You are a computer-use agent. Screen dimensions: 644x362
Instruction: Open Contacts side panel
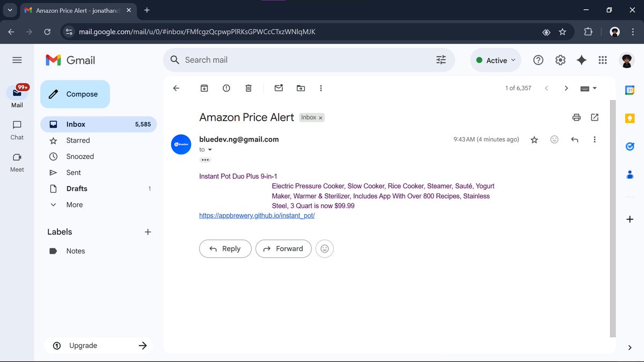[630, 174]
